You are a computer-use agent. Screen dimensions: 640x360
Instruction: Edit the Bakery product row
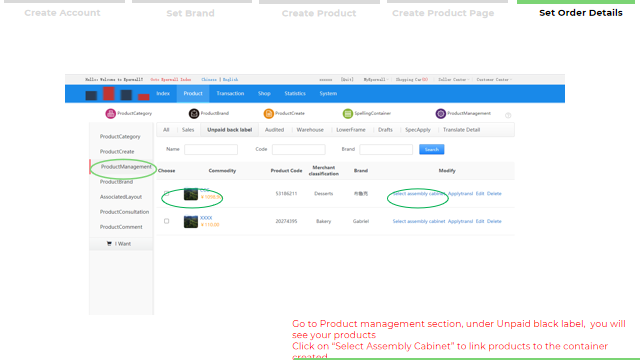(480, 221)
